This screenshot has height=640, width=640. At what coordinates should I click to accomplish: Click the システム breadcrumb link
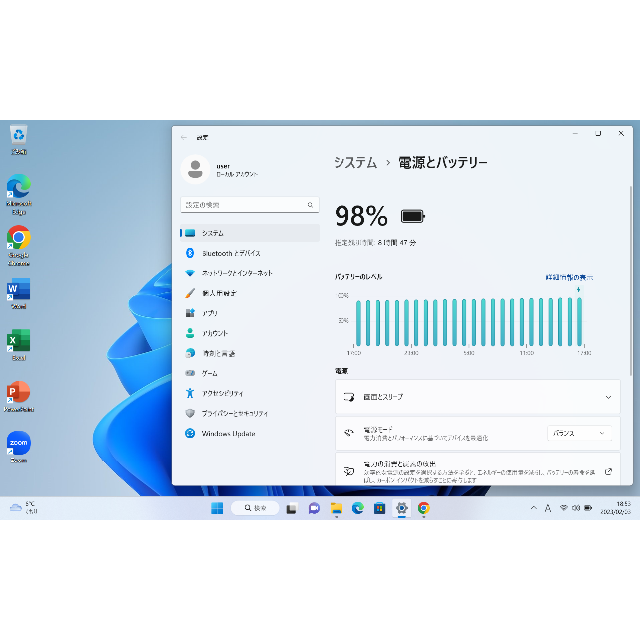355,162
